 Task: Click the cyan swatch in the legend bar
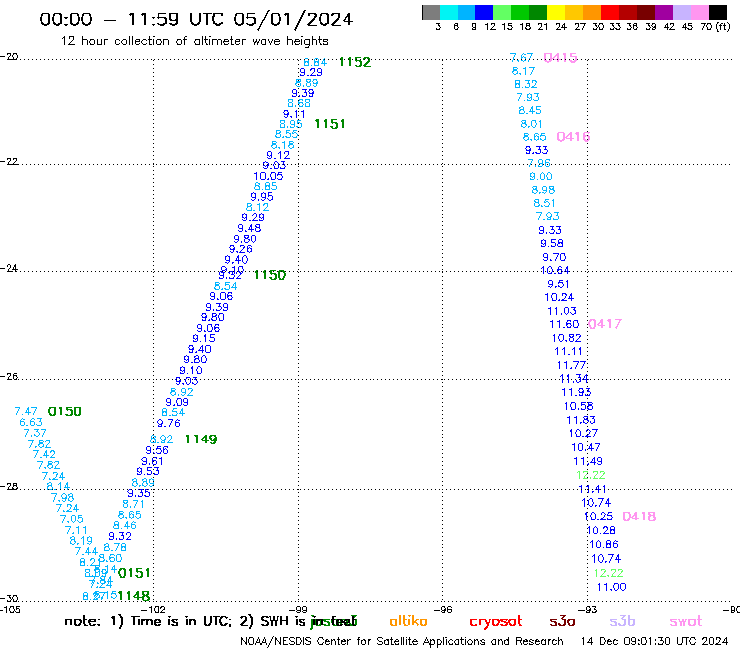(x=448, y=12)
